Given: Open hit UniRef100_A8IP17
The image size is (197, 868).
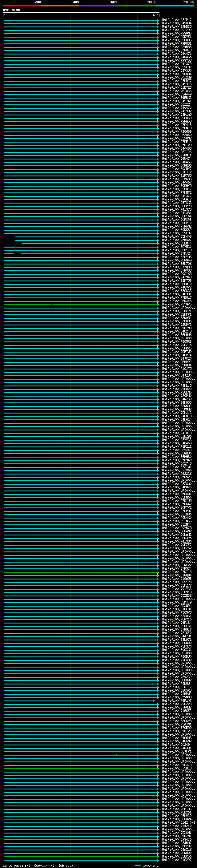Looking at the screenshot, I should coord(177,20).
